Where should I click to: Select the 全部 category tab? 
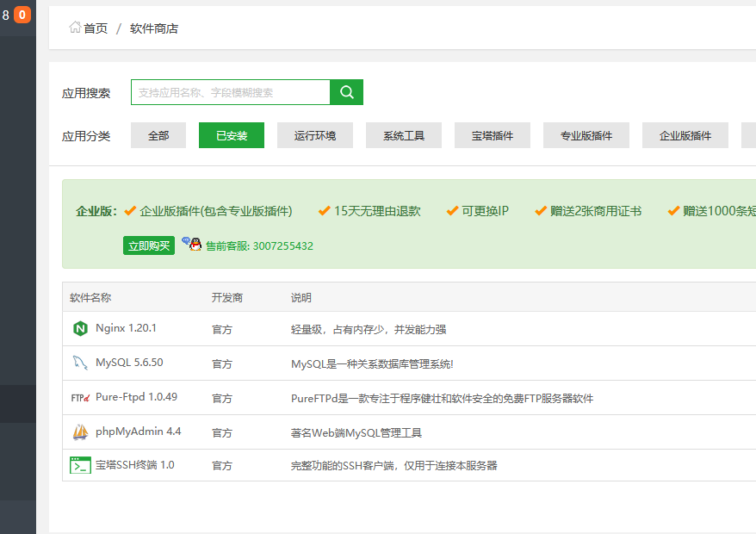click(158, 135)
